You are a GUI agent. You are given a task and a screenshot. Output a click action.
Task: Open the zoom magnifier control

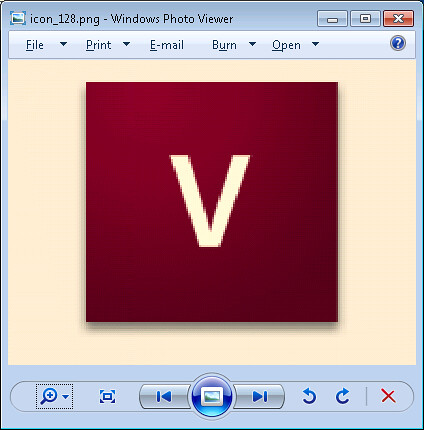pyautogui.click(x=49, y=397)
